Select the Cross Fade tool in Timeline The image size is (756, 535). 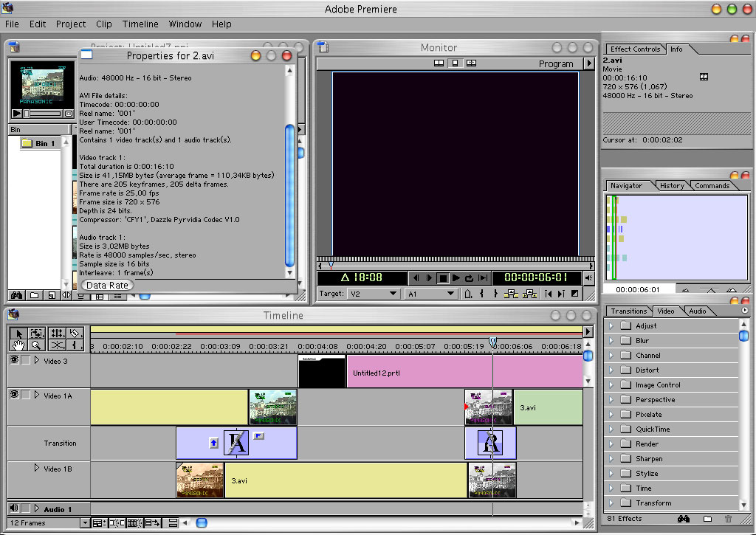(57, 345)
